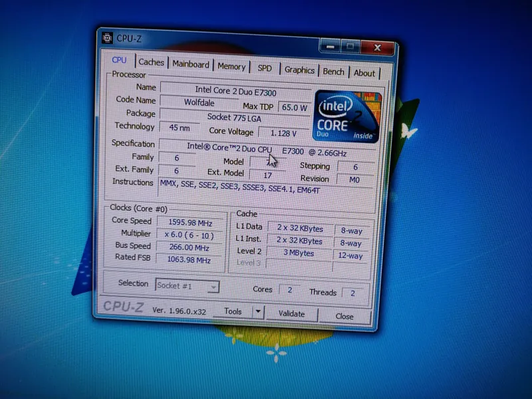Minimize the CPU-Z window

click(331, 47)
